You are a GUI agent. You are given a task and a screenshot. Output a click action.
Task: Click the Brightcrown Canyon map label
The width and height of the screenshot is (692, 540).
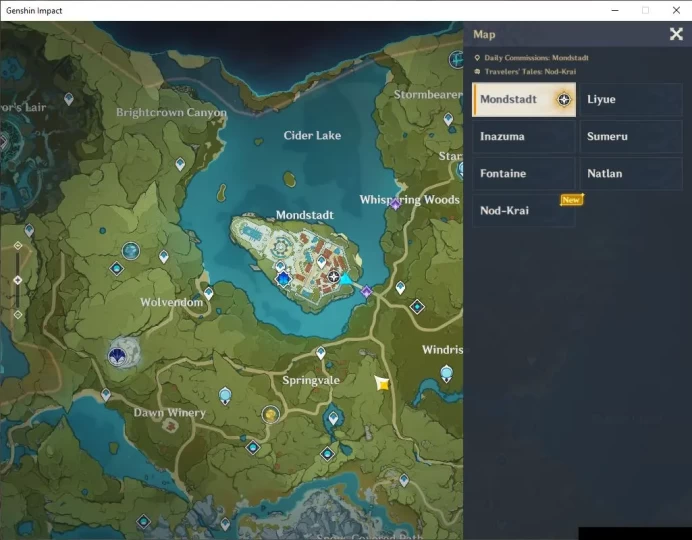coord(171,112)
